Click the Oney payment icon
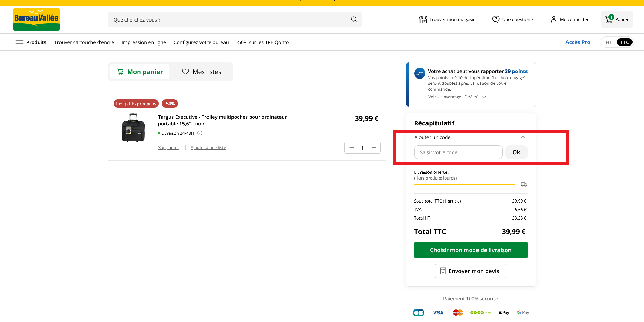Viewport: 644px width, 322px height. click(x=481, y=313)
